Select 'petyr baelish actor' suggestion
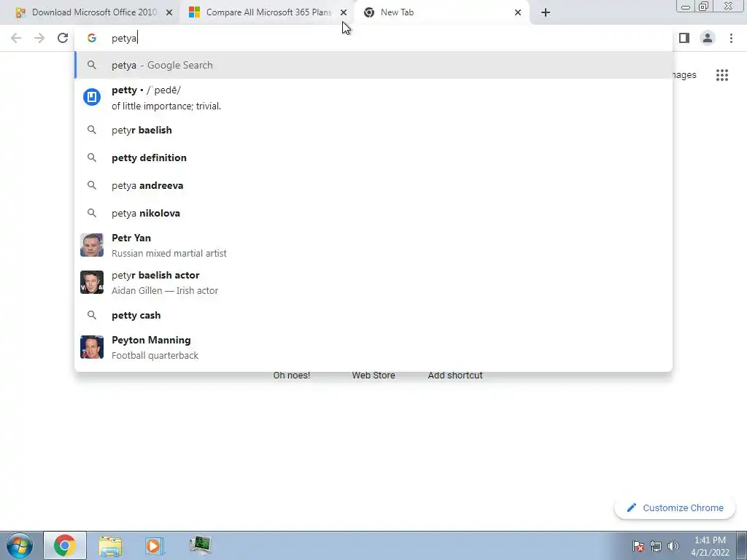The image size is (747, 560). (373, 282)
